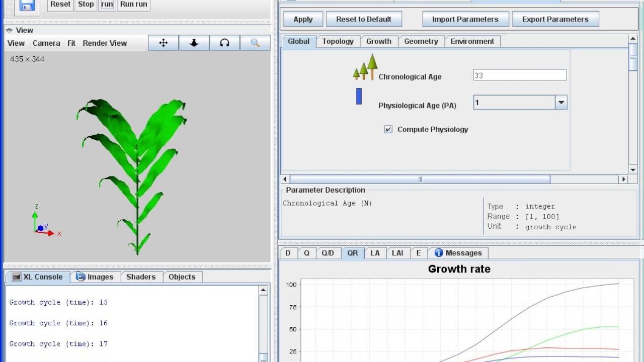Switch to the Objects tab
Image resolution: width=644 pixels, height=362 pixels.
pos(182,277)
